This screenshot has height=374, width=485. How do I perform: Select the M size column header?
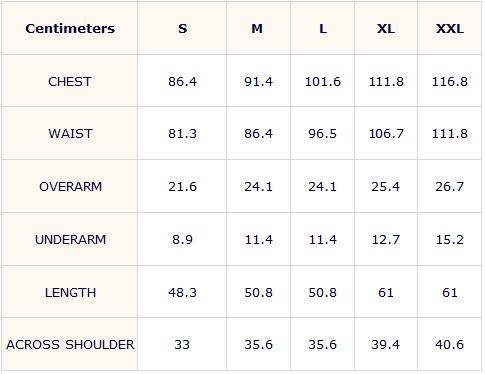257,29
